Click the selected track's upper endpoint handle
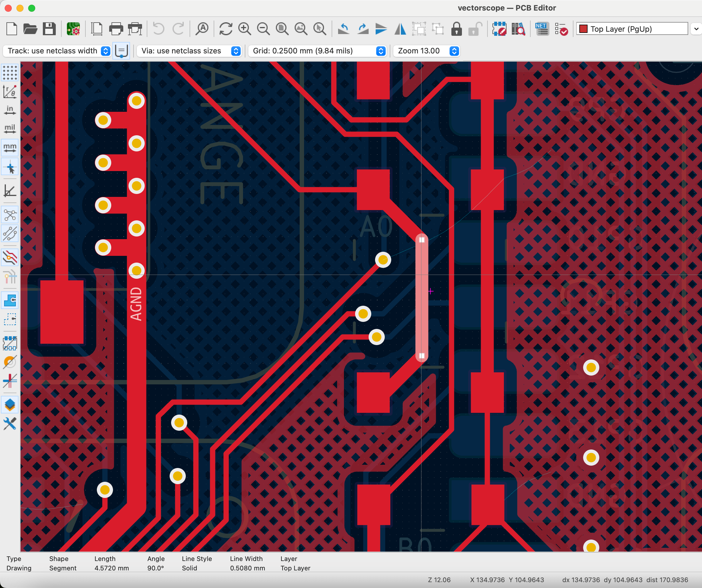This screenshot has height=588, width=702. pyautogui.click(x=422, y=240)
